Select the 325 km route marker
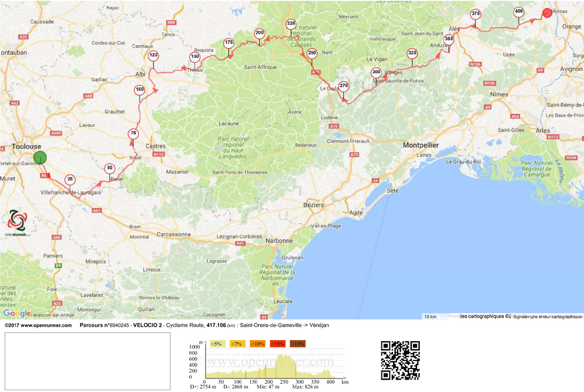The image size is (584, 392). coord(412,53)
